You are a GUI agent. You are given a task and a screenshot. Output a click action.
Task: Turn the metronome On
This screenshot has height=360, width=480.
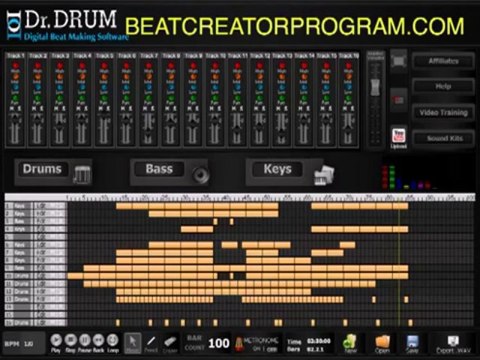coord(256,349)
